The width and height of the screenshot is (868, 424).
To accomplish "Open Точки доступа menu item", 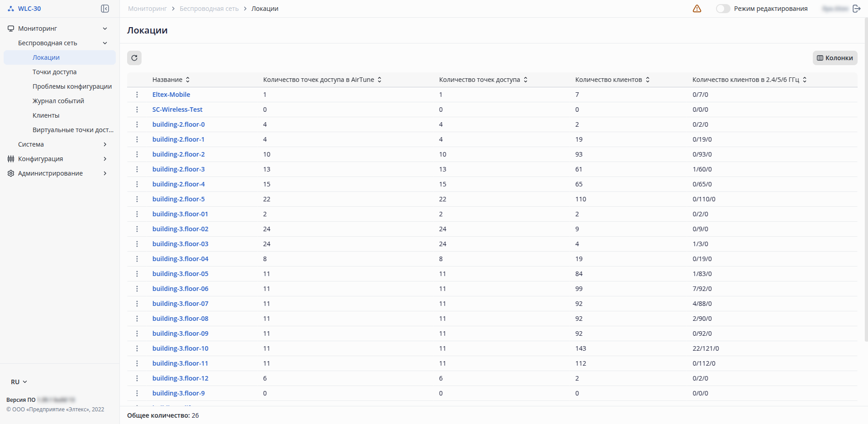I will 54,72.
